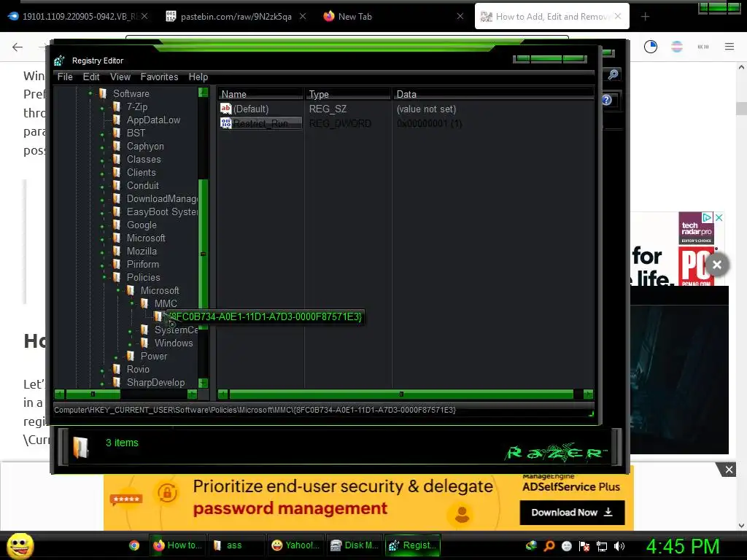Click the (value not set) data cell

tap(426, 109)
